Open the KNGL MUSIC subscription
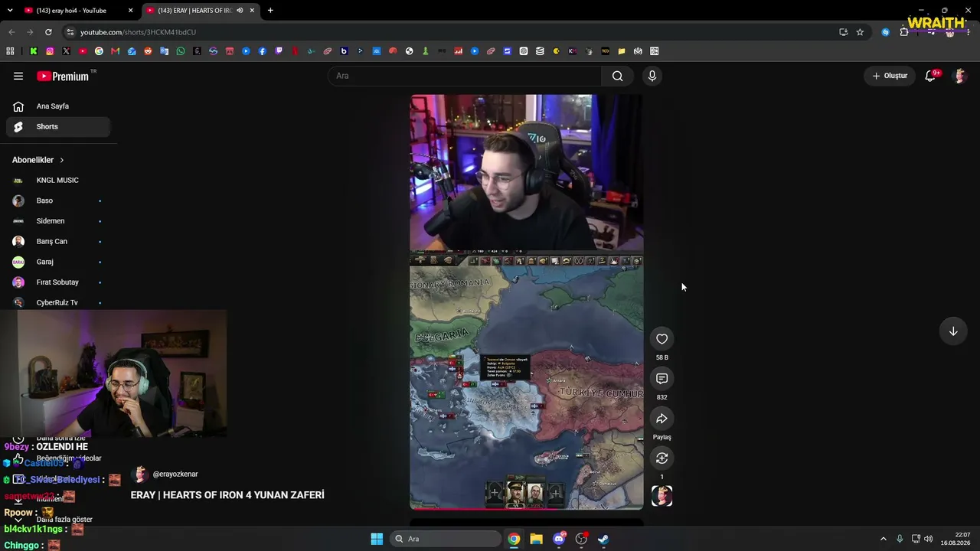Viewport: 980px width, 551px height. coord(58,181)
